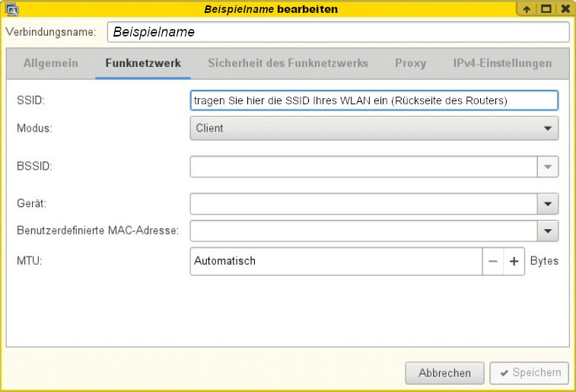Increase MTU with the plus button
Screen dimensions: 576x392
tap(514, 261)
